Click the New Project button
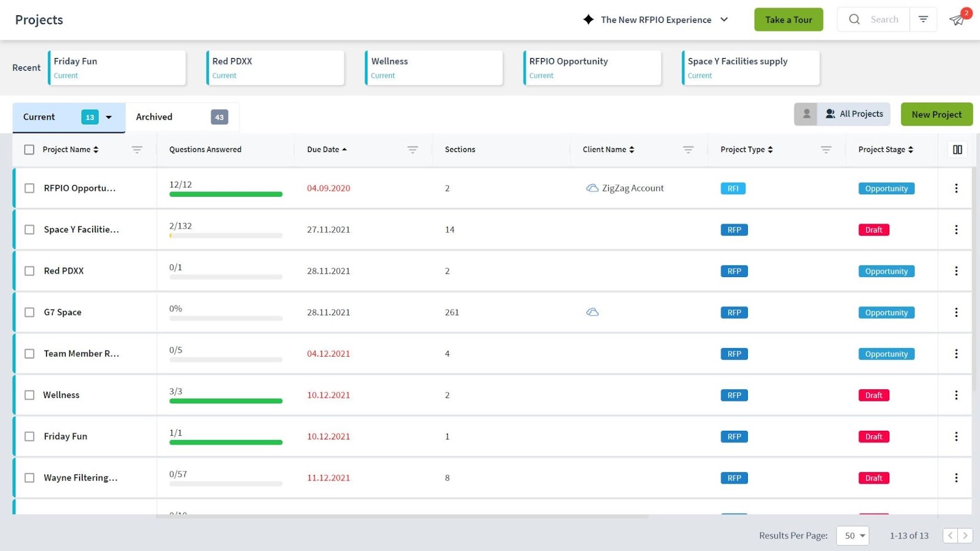 pos(937,114)
